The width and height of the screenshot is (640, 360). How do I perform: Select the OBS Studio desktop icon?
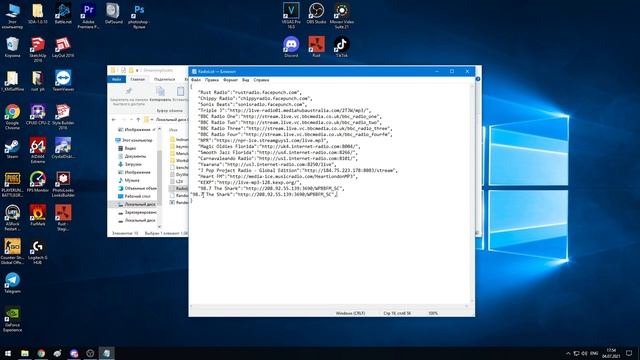point(316,13)
